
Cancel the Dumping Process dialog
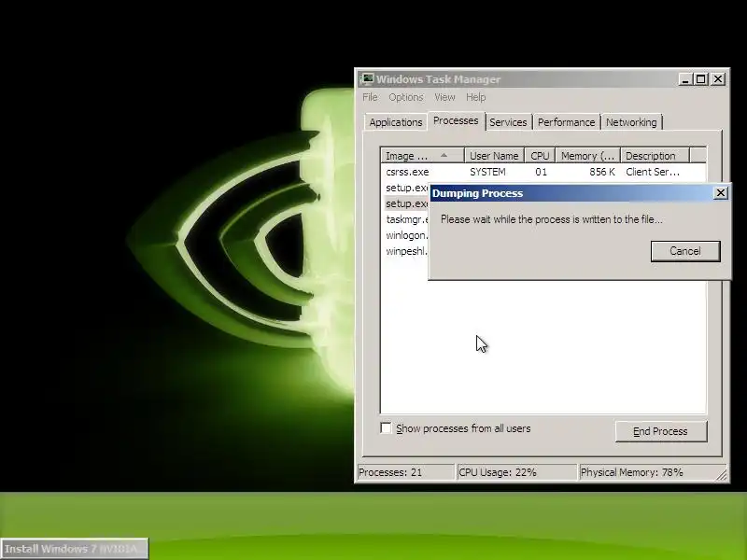pyautogui.click(x=685, y=251)
